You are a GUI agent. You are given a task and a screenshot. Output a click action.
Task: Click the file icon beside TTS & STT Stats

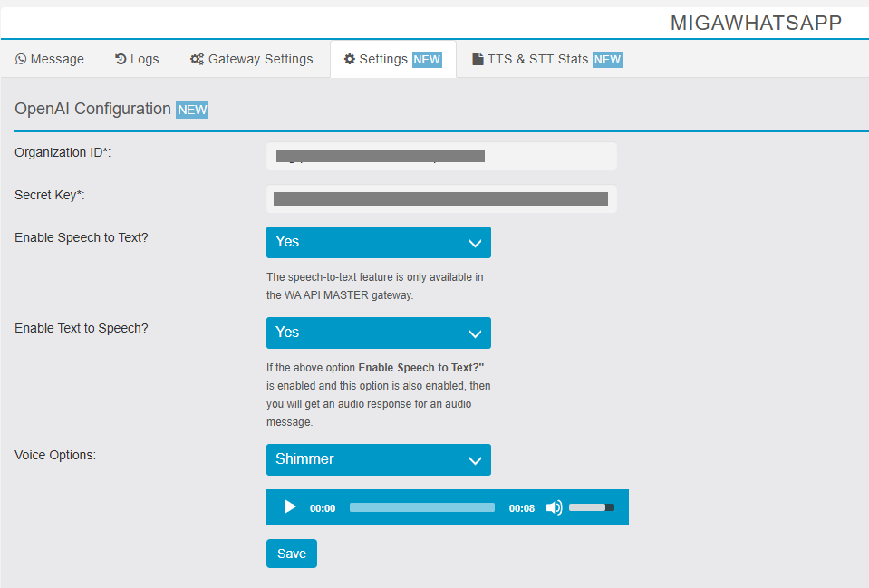(x=478, y=60)
